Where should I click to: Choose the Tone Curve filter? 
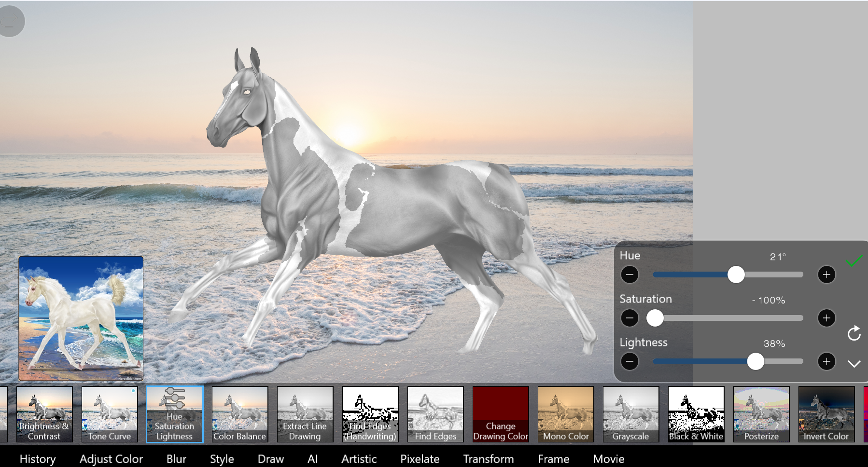[110, 414]
